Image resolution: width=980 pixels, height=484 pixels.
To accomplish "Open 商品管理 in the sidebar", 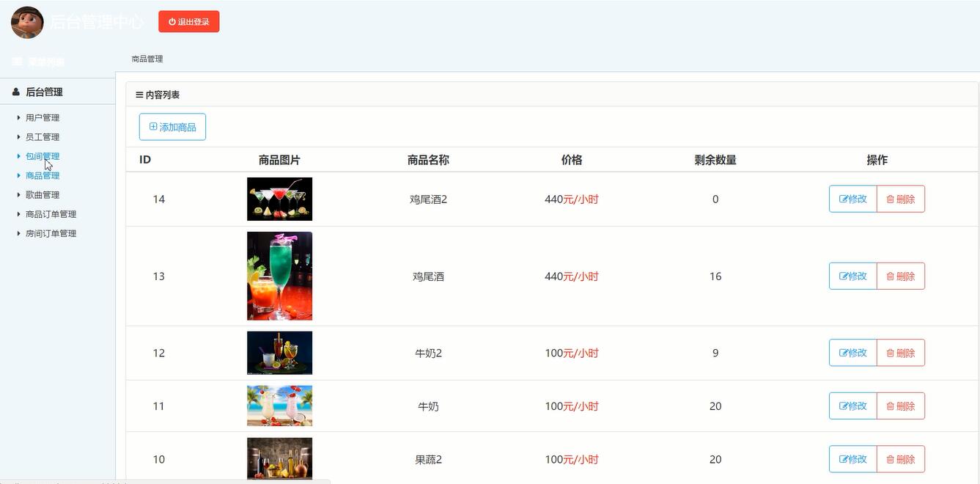I will point(43,175).
